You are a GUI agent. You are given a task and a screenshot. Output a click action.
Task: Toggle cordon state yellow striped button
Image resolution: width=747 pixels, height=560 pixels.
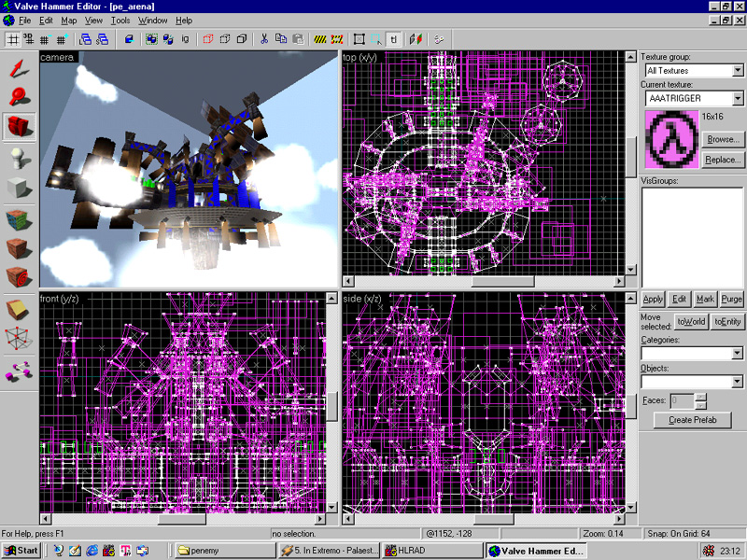(320, 39)
